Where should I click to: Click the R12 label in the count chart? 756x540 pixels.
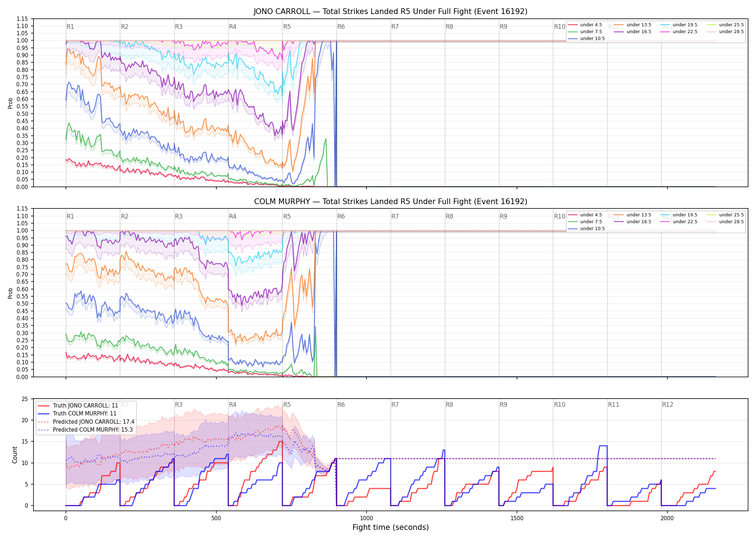click(x=667, y=405)
